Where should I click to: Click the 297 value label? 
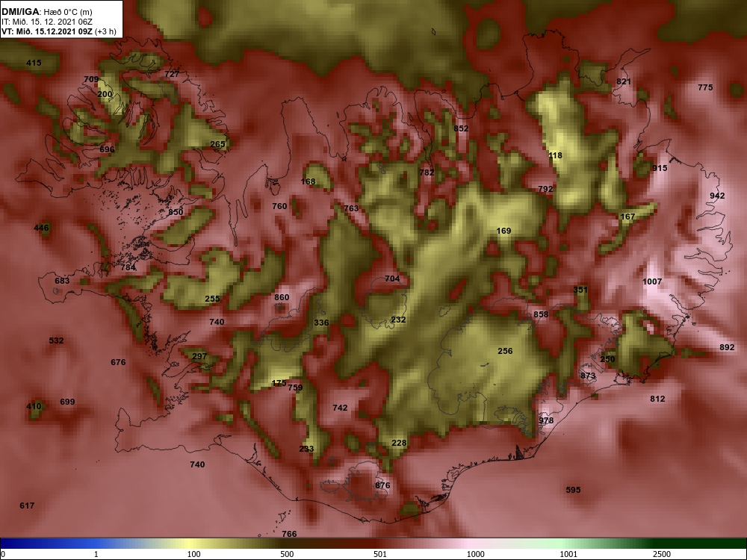coord(199,356)
